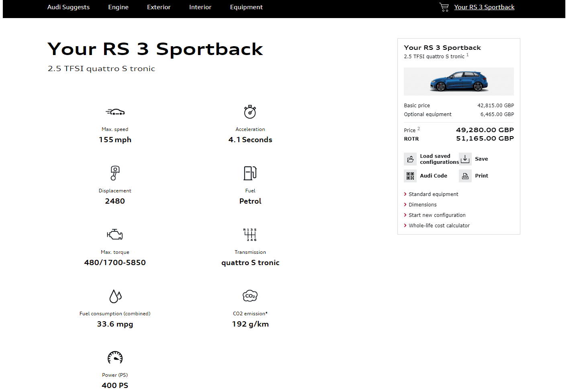View Standard equipment link
Viewport: 579px width, 392px height.
433,194
